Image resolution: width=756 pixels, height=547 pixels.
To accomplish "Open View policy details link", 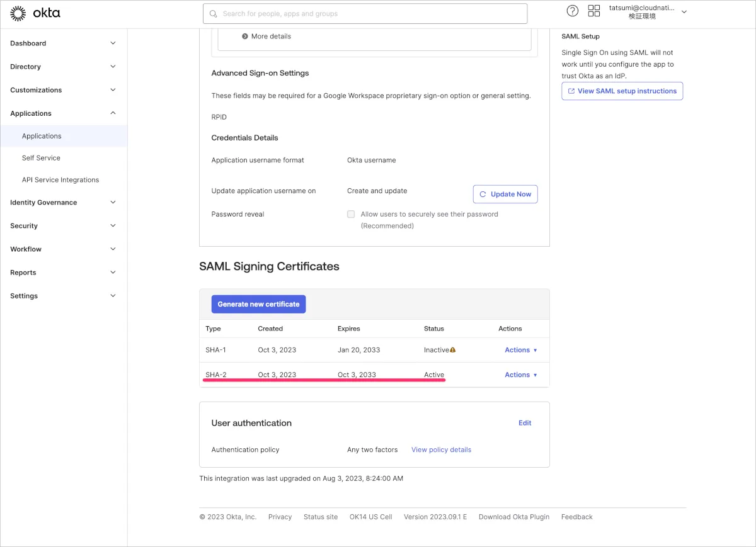I will coord(441,449).
